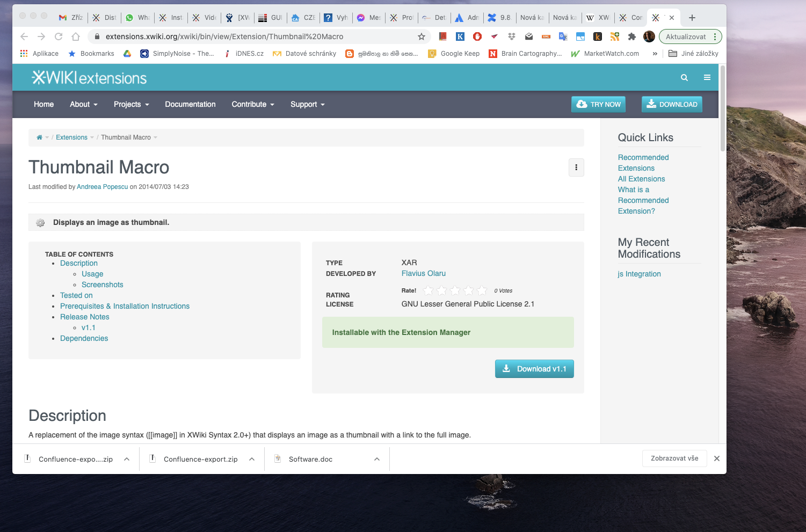Screen dimensions: 806x532
Task: Rate the extension five stars
Action: coord(482,290)
